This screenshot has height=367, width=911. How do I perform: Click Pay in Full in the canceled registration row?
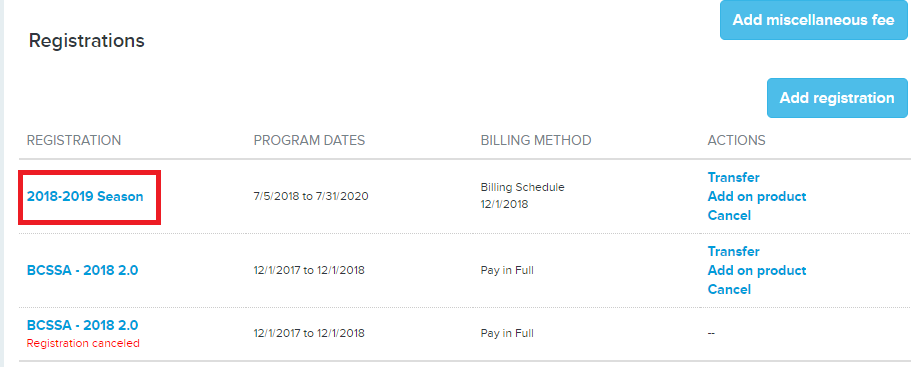coord(507,334)
